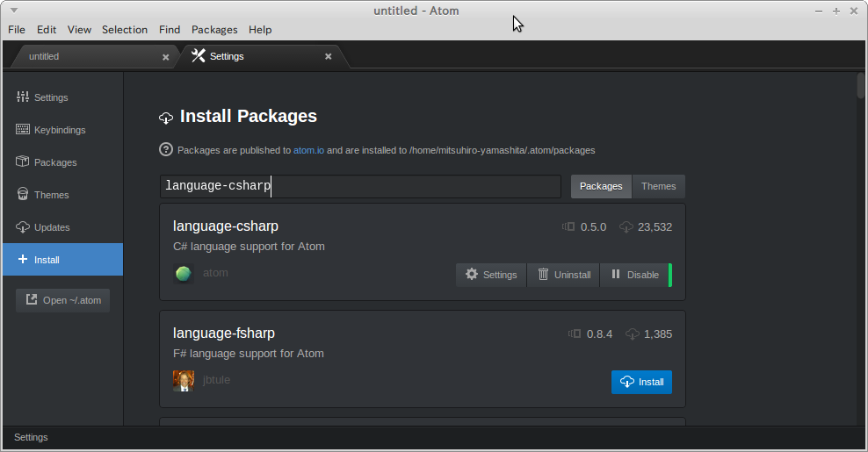868x452 pixels.
Task: Open the Settings sidebar section
Action: click(62, 97)
